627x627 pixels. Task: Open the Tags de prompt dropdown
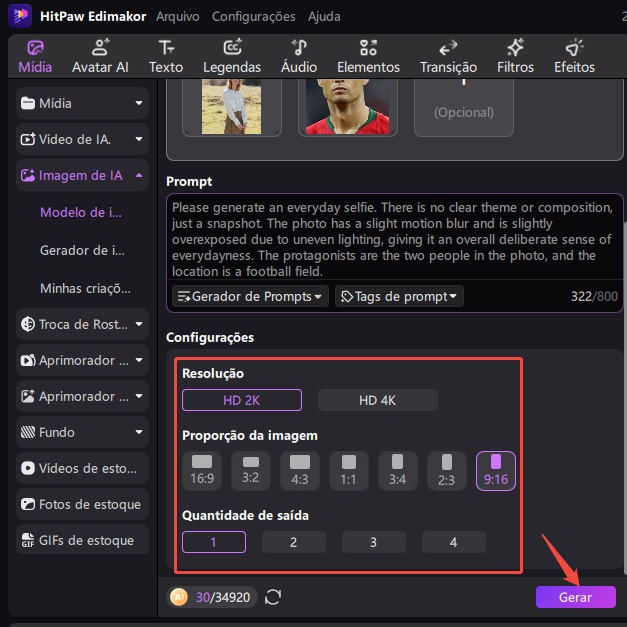[398, 296]
